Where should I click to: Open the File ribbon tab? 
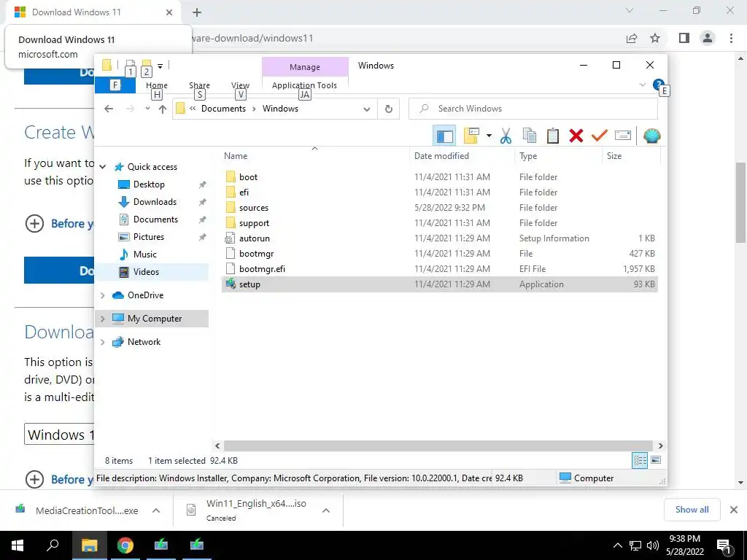[115, 85]
